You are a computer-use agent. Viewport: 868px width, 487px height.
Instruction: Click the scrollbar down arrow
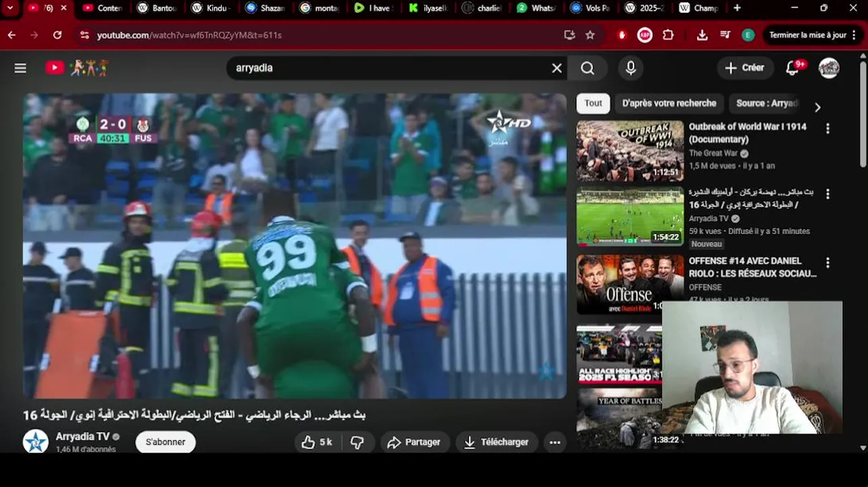pos(863,448)
